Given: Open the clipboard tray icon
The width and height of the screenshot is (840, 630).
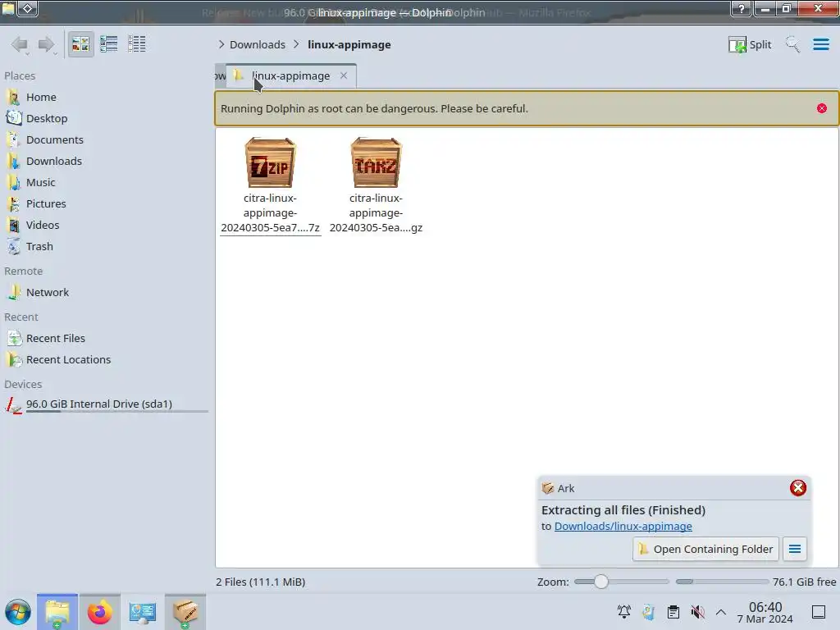Looking at the screenshot, I should click(673, 612).
